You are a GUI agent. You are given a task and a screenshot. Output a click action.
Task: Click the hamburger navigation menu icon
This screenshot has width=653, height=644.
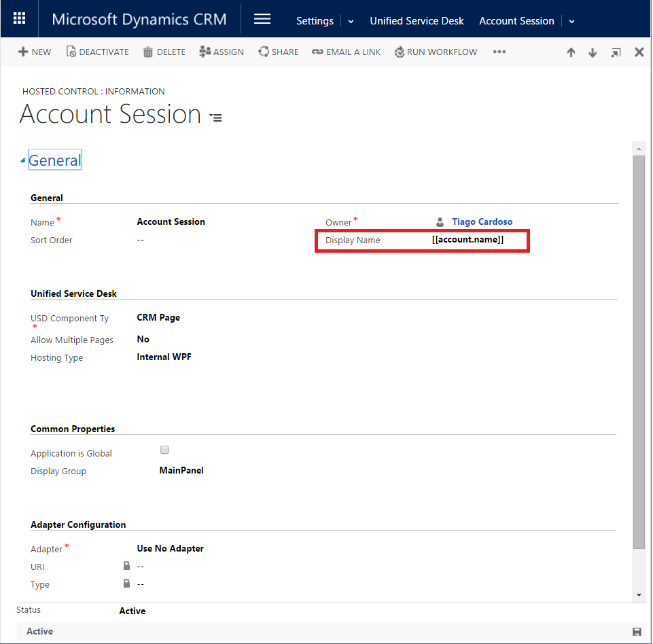click(262, 19)
